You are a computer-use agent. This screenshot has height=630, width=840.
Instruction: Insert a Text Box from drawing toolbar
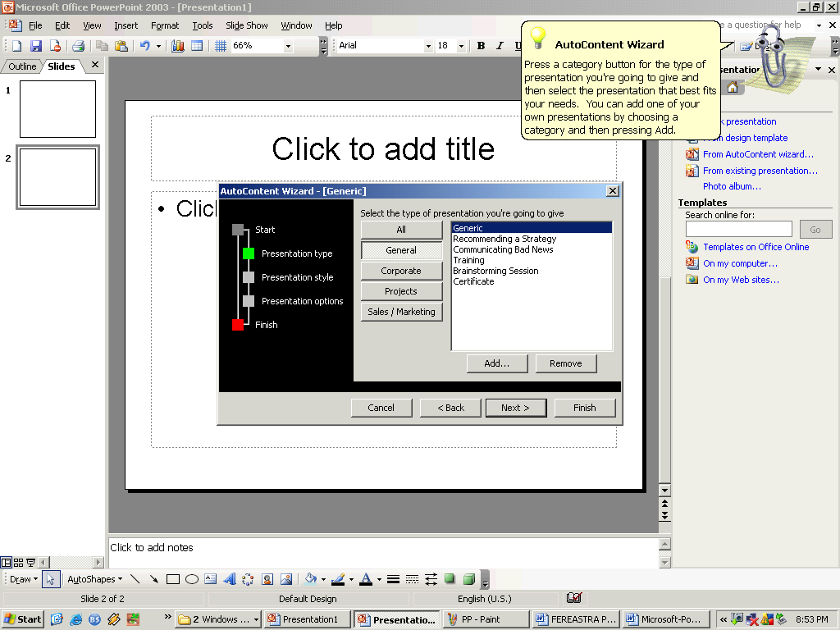pyautogui.click(x=211, y=579)
